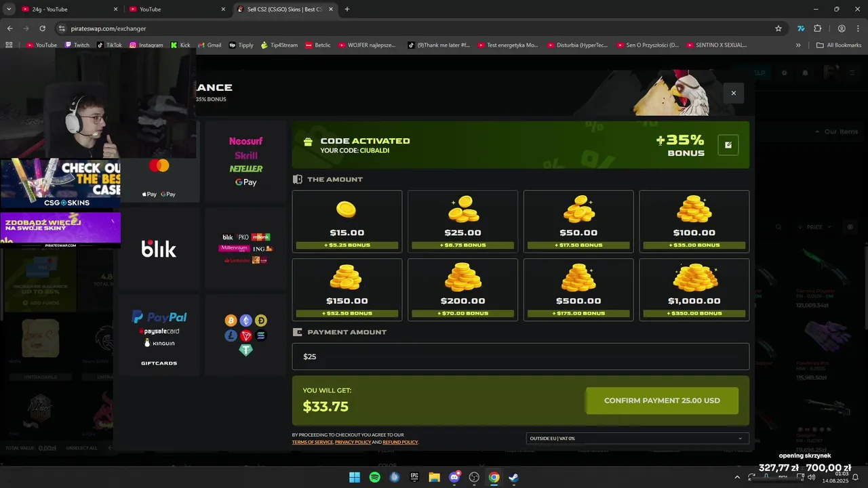The height and width of the screenshot is (488, 868).
Task: Click Confirm Payment 25.00 USD button
Action: [x=662, y=401]
